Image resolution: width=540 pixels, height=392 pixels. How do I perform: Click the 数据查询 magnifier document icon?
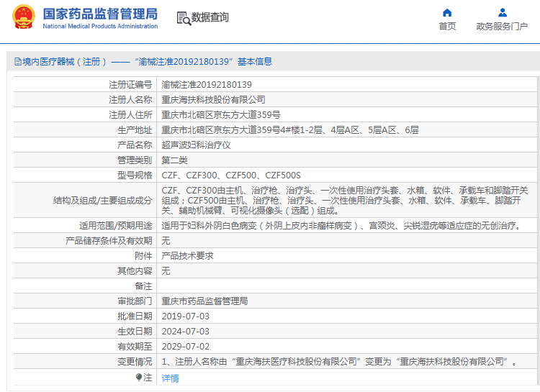point(183,18)
